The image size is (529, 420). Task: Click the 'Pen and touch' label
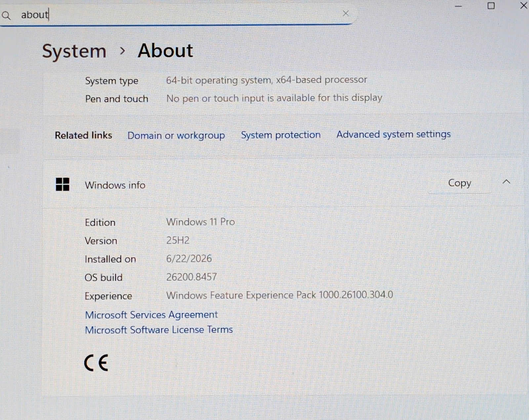pyautogui.click(x=116, y=99)
